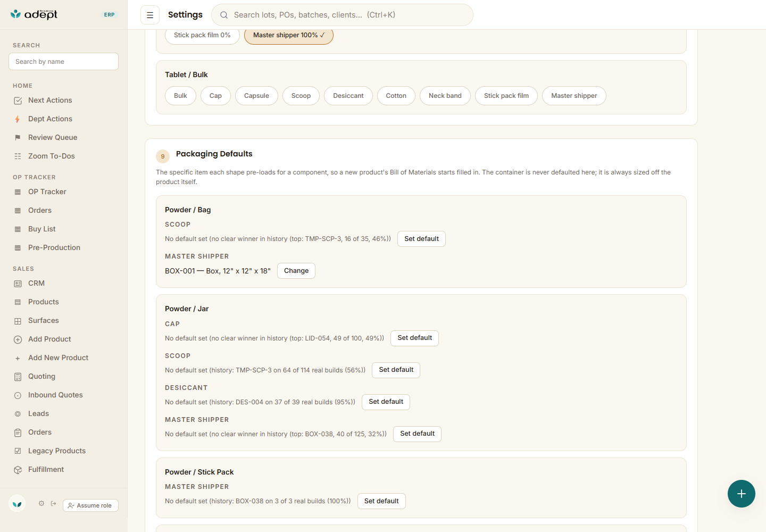The image size is (766, 532).
Task: Click the Surfaces grid icon
Action: point(18,321)
